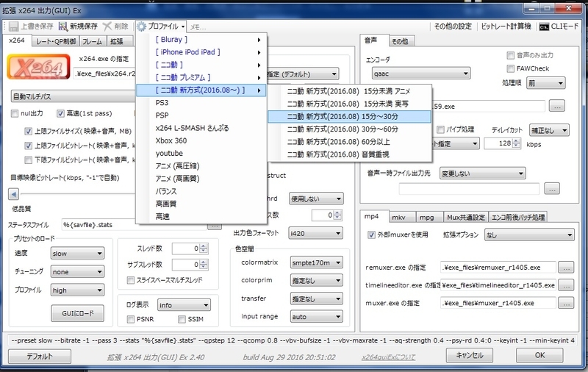Image resolution: width=588 pixels, height=372 pixels.
Task: Open the プロファイル dropdown (high)
Action: click(x=78, y=290)
